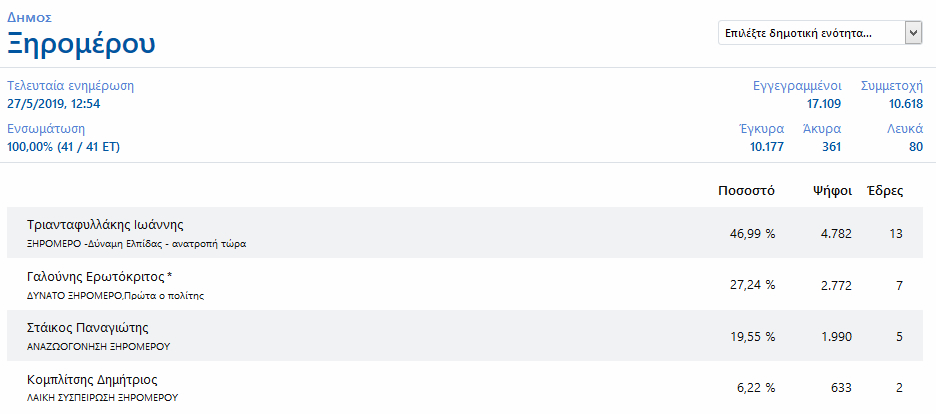Click the Ποσοστό column header

point(746,191)
